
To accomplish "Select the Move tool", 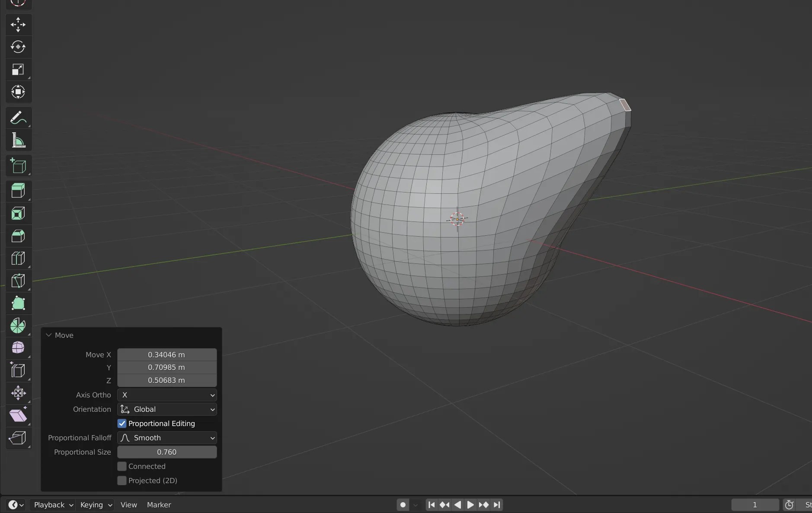I will [x=19, y=25].
